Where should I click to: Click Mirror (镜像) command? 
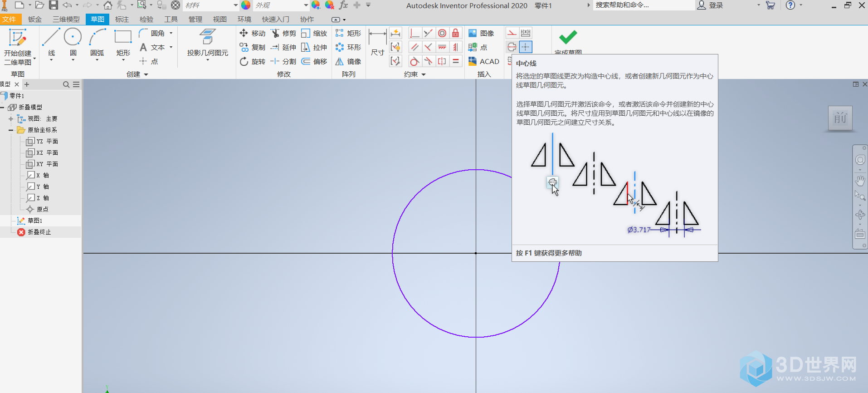[x=348, y=61]
